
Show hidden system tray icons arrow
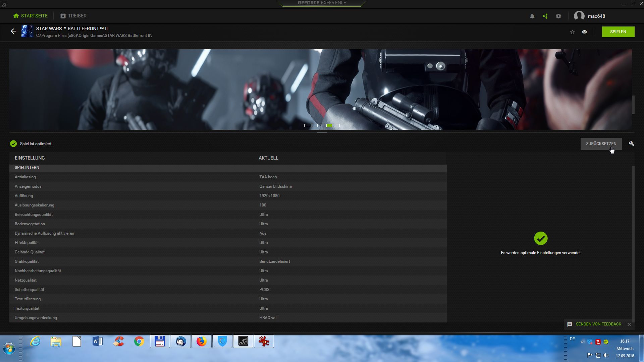[x=582, y=342]
